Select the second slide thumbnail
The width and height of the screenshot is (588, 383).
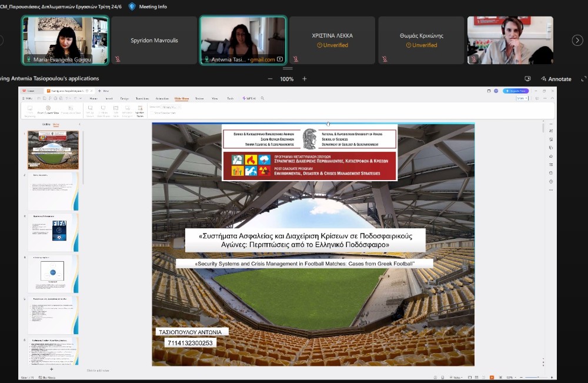[x=53, y=191]
